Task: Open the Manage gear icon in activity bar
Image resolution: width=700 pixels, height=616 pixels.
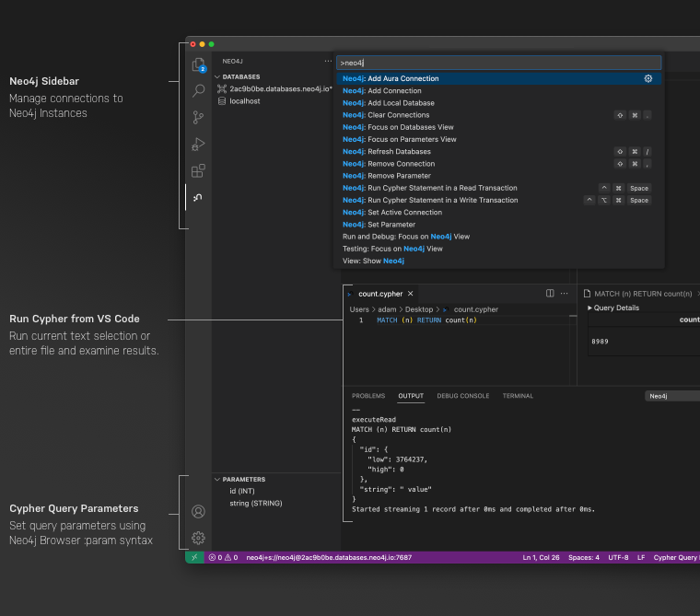Action: coord(198,538)
